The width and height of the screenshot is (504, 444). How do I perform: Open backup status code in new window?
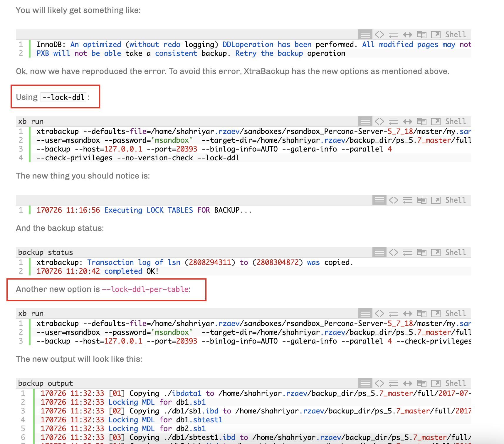[x=436, y=253]
